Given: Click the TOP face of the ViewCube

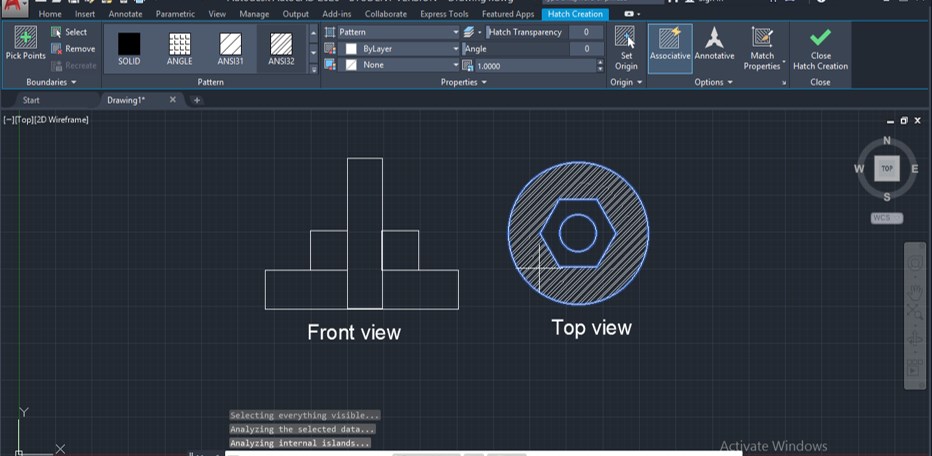Looking at the screenshot, I should click(887, 169).
